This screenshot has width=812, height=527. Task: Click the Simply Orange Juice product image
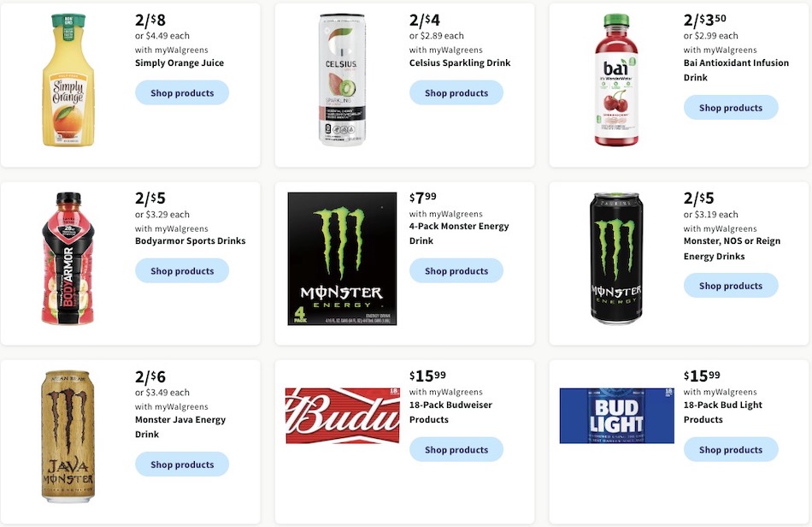pyautogui.click(x=68, y=81)
